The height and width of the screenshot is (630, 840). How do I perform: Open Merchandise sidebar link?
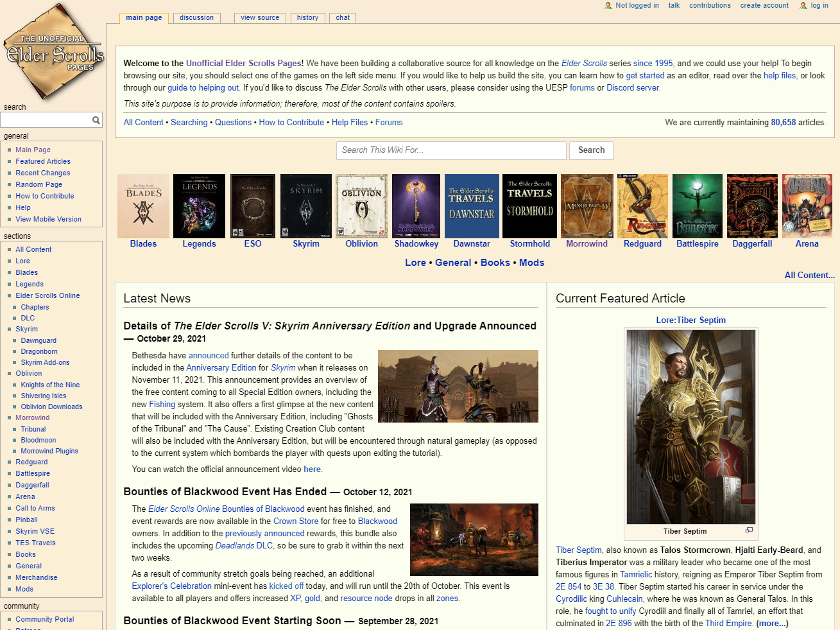pos(37,578)
